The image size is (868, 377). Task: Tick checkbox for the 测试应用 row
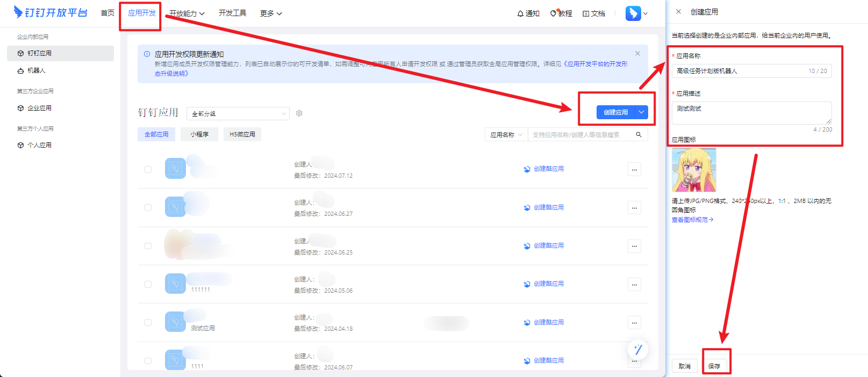click(x=148, y=322)
